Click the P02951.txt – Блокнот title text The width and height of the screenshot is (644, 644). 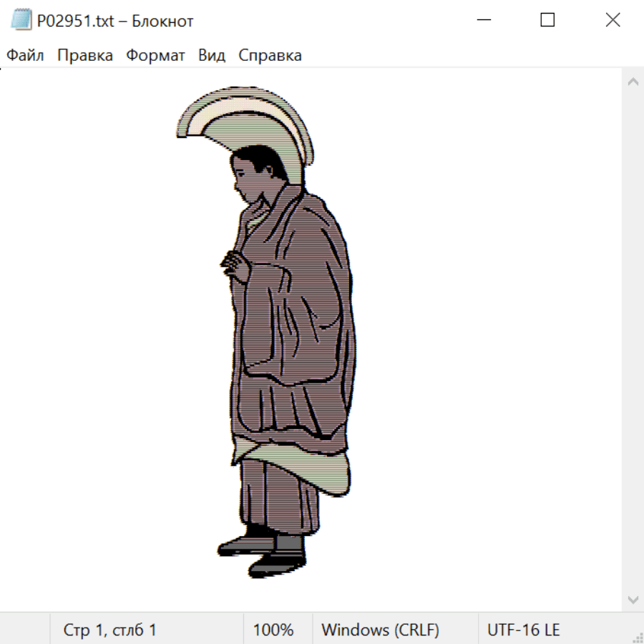(x=115, y=21)
